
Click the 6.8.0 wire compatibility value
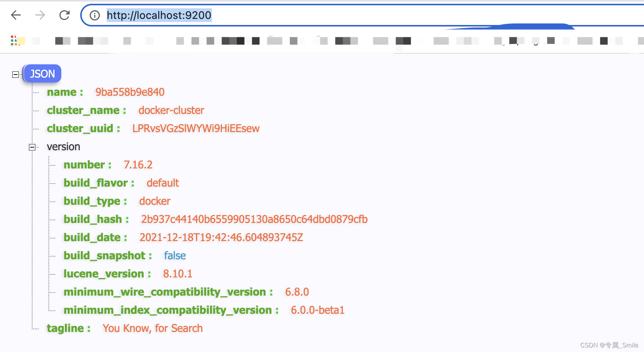pos(297,292)
